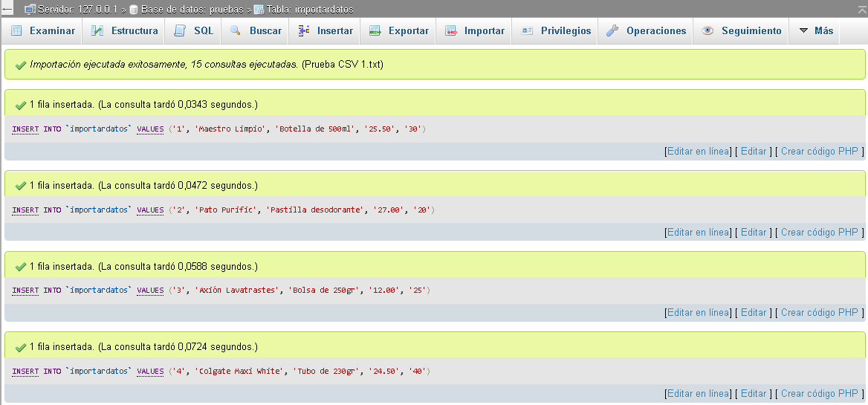The image size is (868, 405).
Task: Click the Exportar icon
Action: [x=375, y=31]
